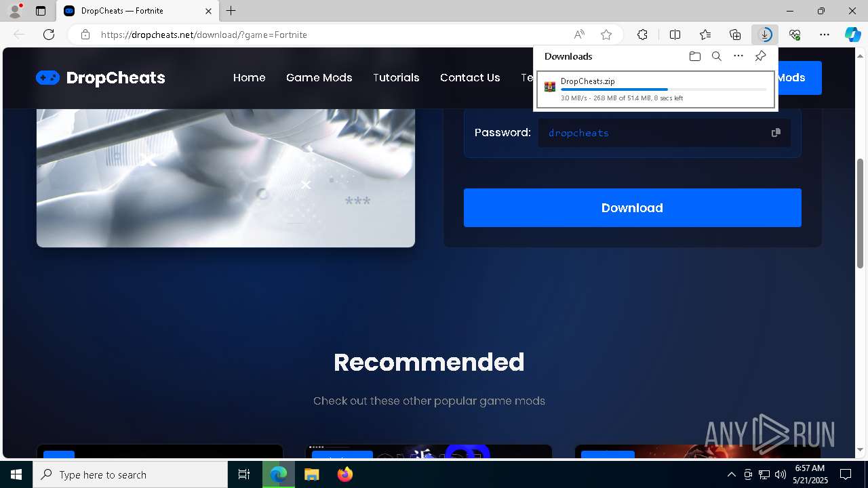Open File Explorer from taskbar
868x488 pixels.
click(312, 474)
